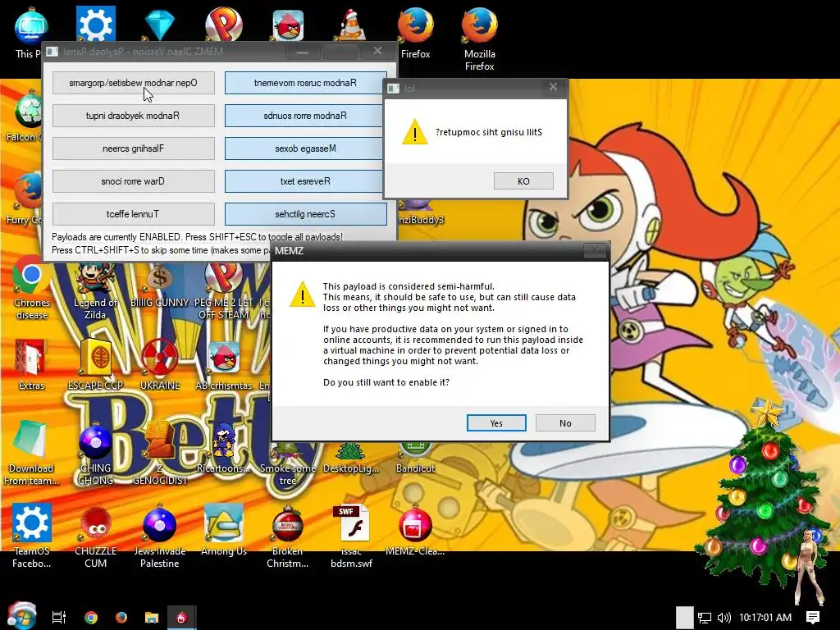
Task: Click the 'smargorp/setisbew modnar nepO' payload button
Action: pos(134,83)
